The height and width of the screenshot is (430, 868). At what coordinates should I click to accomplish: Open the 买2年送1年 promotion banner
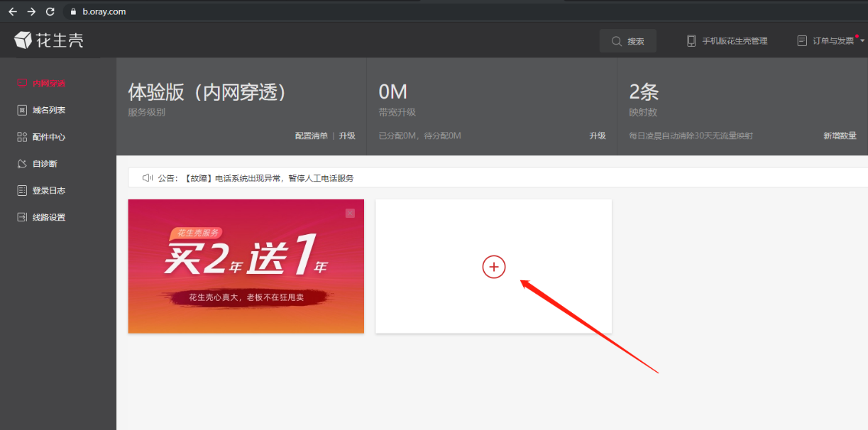click(x=246, y=266)
